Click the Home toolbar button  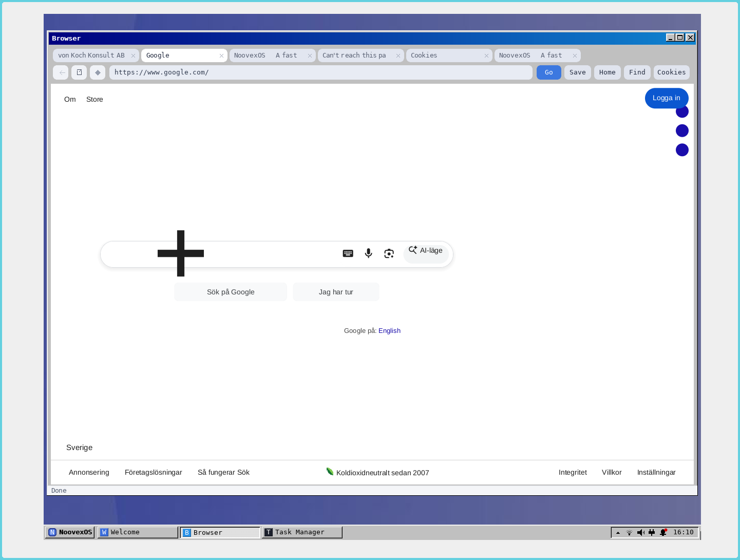(x=608, y=72)
